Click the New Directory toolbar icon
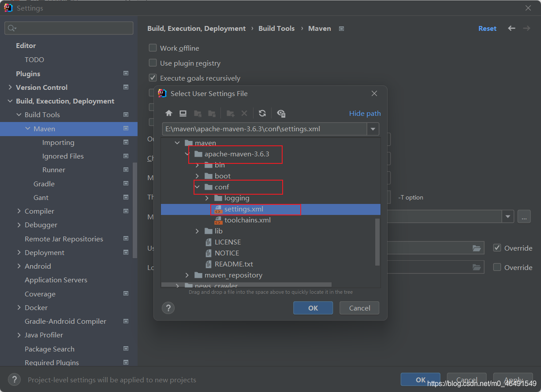 pyautogui.click(x=230, y=113)
